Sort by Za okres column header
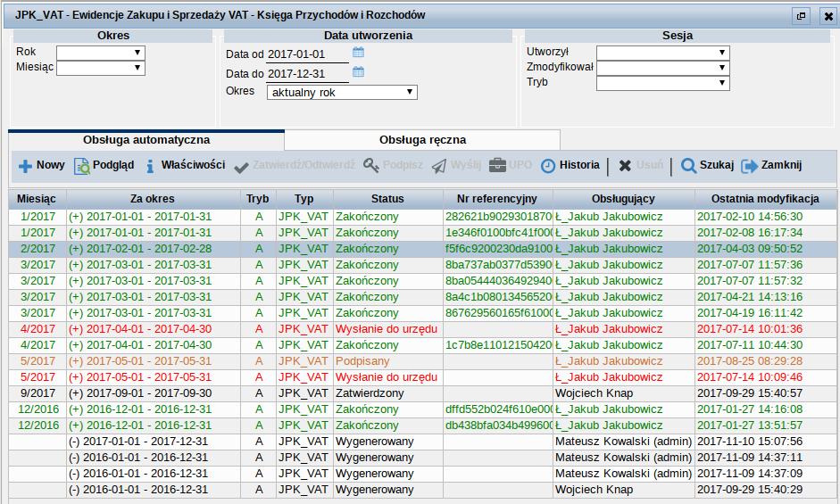Screen dimensions: 840x504 pyautogui.click(x=152, y=199)
